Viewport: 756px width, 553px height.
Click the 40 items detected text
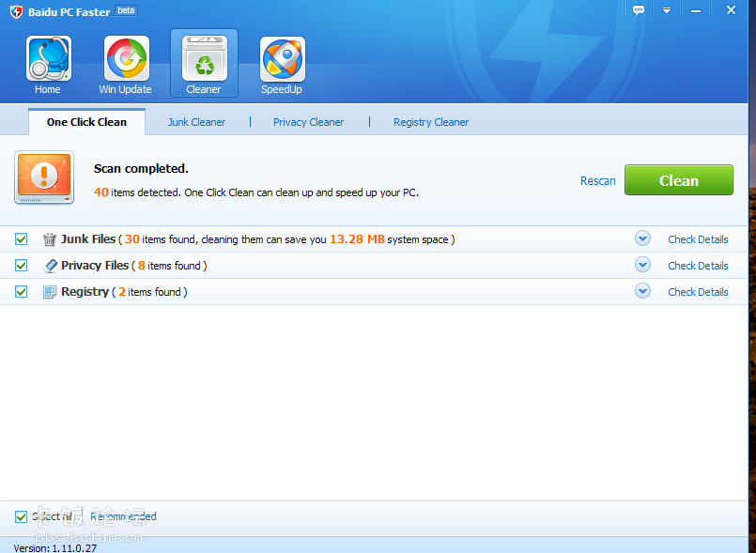(256, 192)
